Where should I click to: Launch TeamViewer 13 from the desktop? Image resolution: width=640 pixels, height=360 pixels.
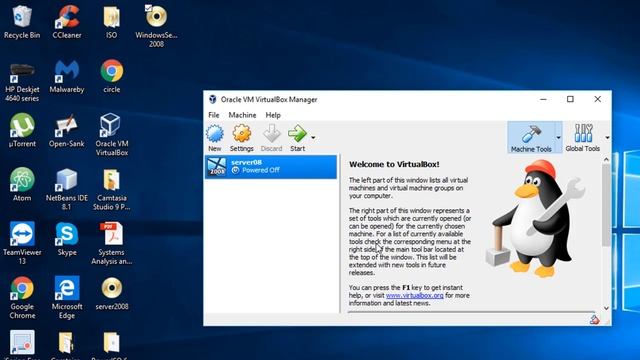22,243
